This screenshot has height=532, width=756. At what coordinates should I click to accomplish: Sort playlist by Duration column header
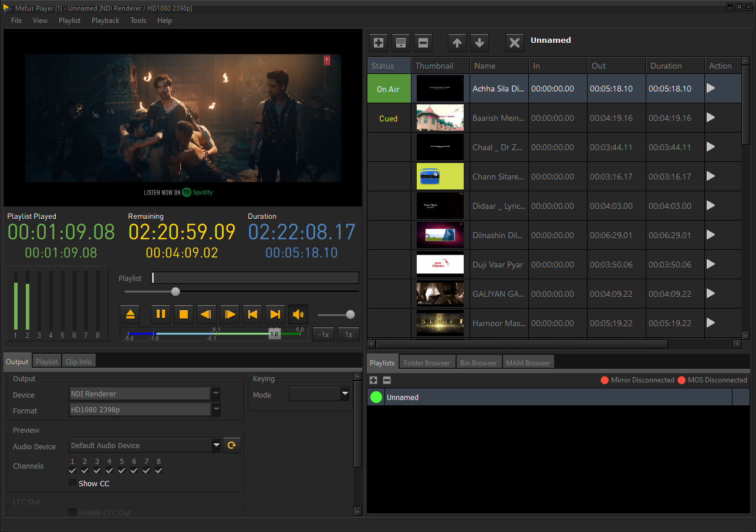pos(675,66)
